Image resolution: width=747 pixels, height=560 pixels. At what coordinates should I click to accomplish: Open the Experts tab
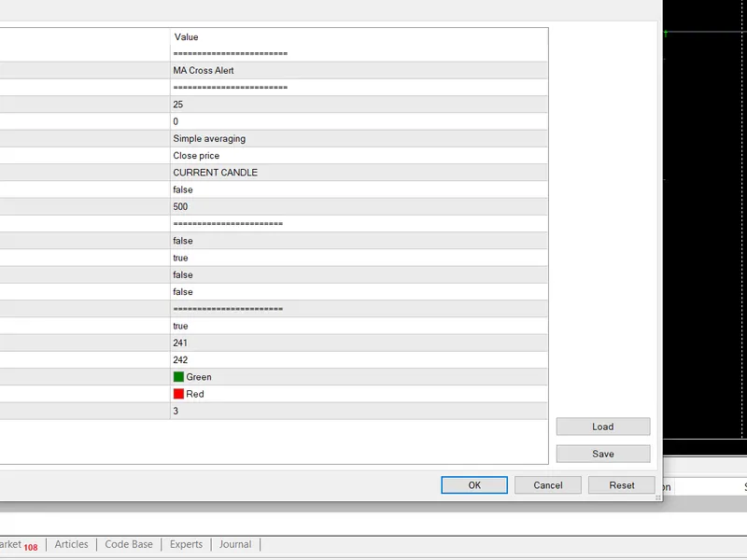(186, 544)
